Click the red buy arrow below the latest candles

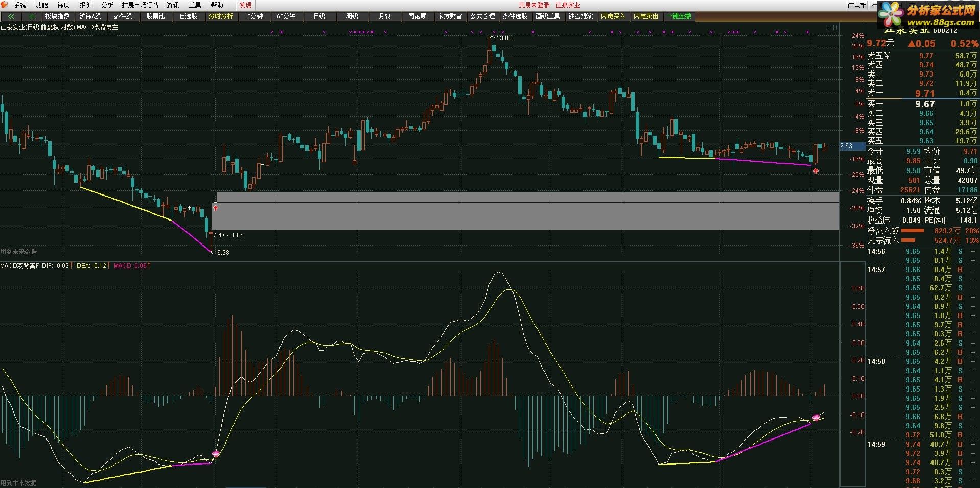[815, 171]
